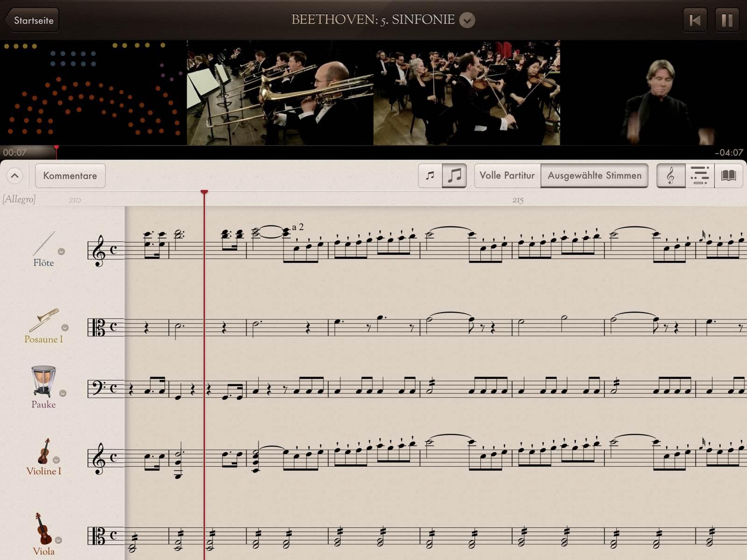Select the violin section video thumbnail
The image size is (747, 560).
tap(467, 92)
